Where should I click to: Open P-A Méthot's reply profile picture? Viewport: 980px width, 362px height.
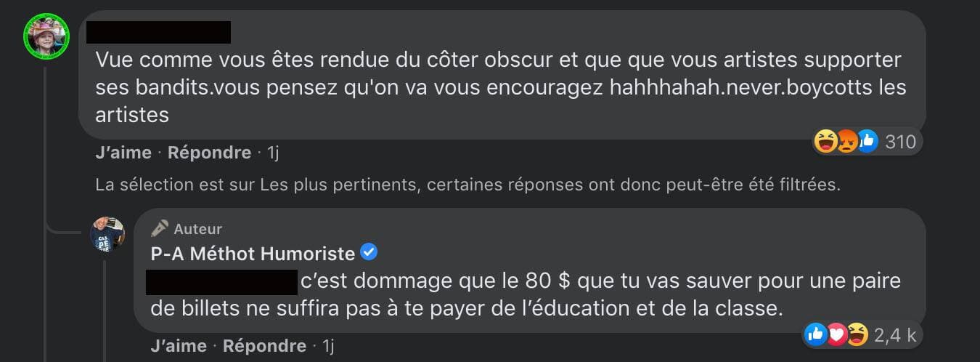(x=107, y=234)
